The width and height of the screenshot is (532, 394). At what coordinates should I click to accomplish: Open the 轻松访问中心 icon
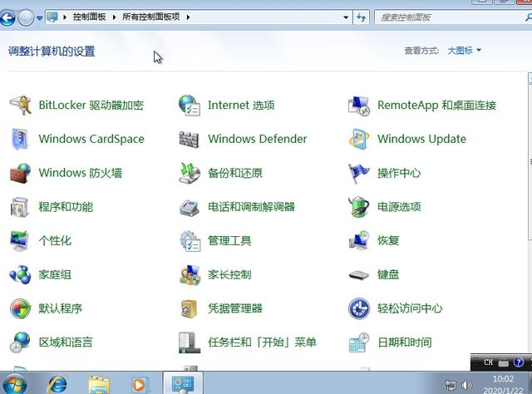tap(359, 309)
